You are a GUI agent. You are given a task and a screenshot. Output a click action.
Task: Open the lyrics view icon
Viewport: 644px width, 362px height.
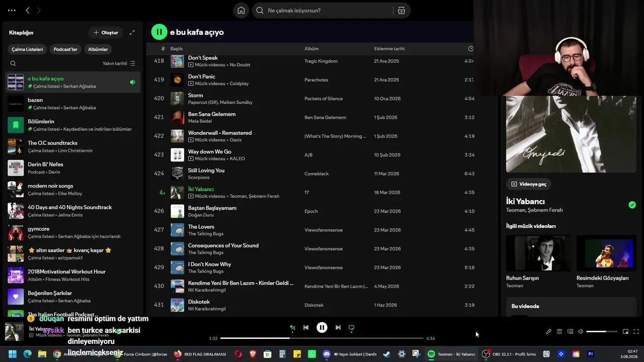(x=548, y=332)
